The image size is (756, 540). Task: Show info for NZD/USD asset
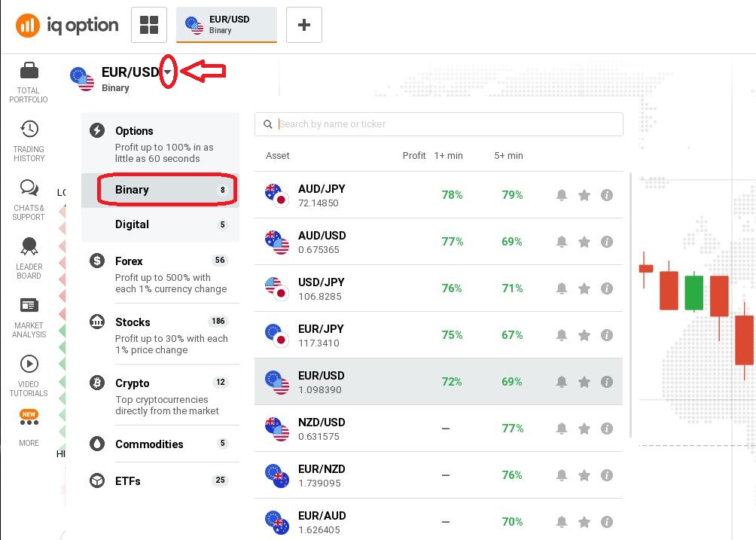coord(607,429)
